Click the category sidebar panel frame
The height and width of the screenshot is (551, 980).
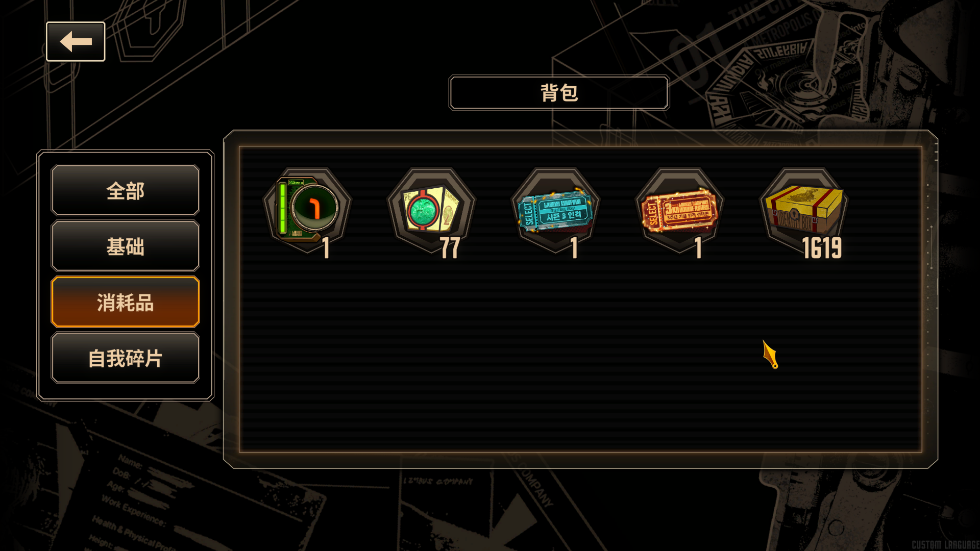[x=125, y=275]
